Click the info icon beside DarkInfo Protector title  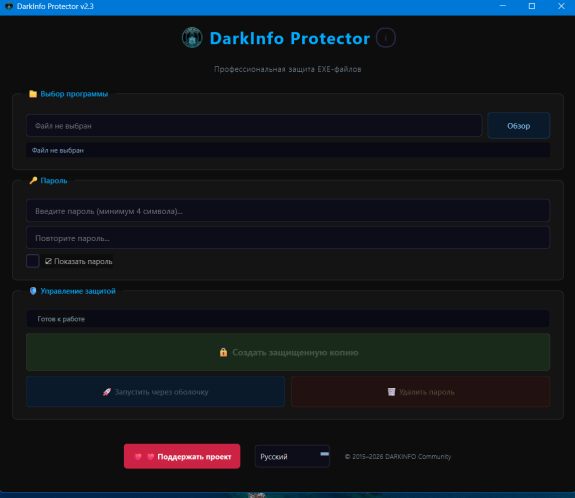[385, 38]
